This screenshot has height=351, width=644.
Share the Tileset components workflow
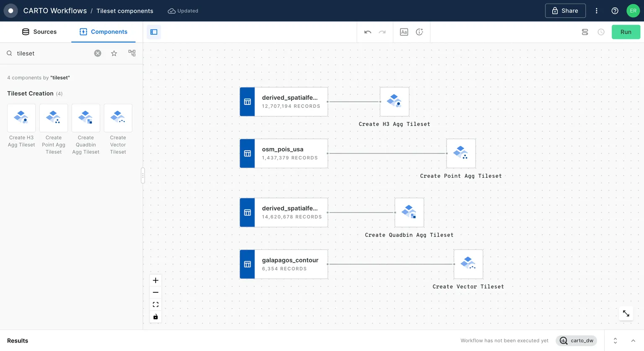click(x=565, y=10)
